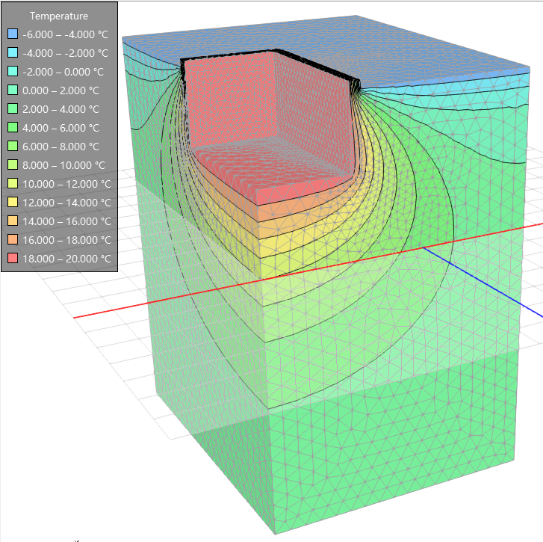Select the -2.000 – 0.000 °C legend swatch

tap(12, 71)
